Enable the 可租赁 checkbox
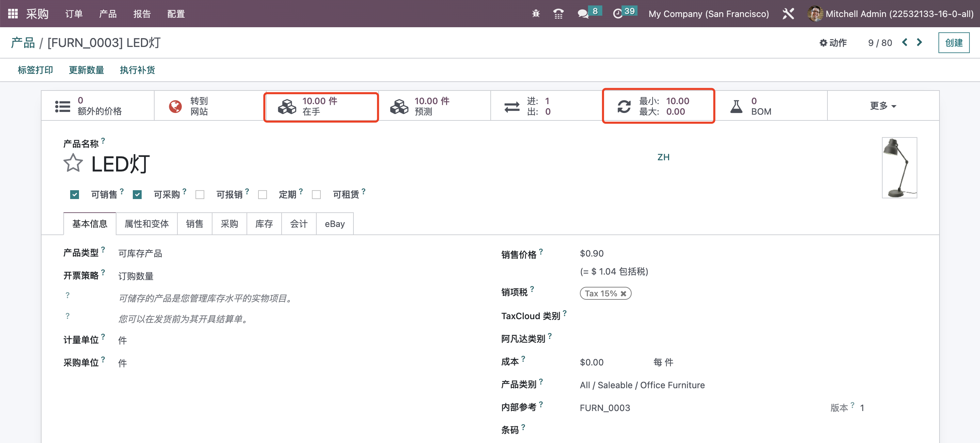Image resolution: width=980 pixels, height=443 pixels. pyautogui.click(x=316, y=195)
